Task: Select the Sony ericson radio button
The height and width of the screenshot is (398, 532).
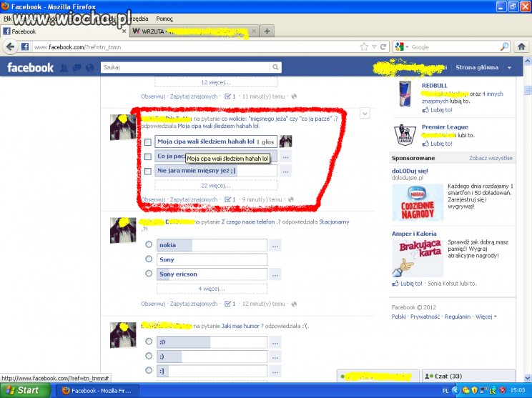Action: coord(149,273)
